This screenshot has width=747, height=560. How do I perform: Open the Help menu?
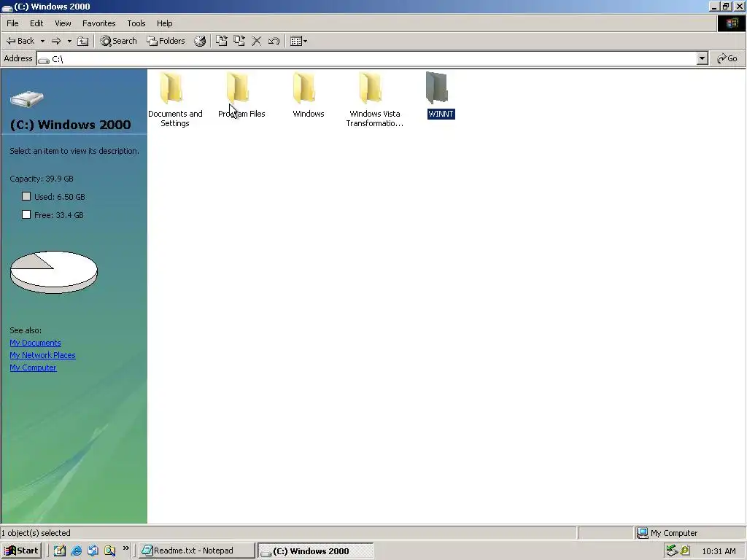164,23
